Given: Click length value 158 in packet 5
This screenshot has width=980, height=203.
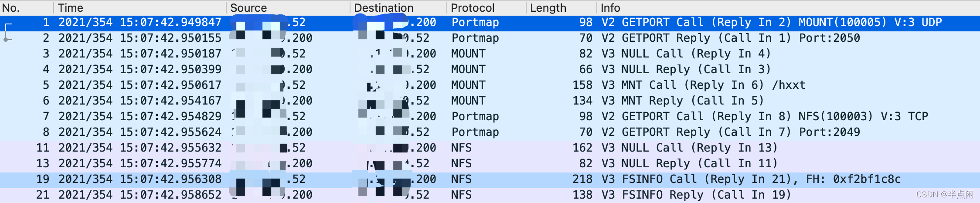Looking at the screenshot, I should pos(582,85).
